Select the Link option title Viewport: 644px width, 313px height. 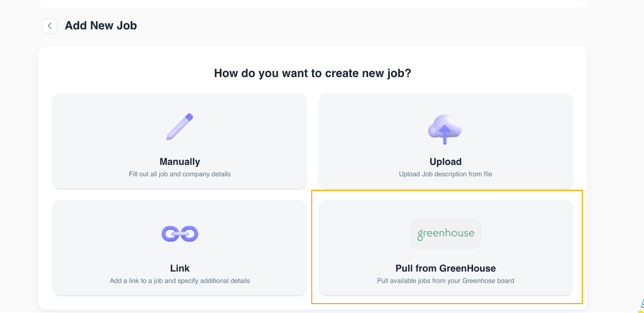pyautogui.click(x=180, y=268)
